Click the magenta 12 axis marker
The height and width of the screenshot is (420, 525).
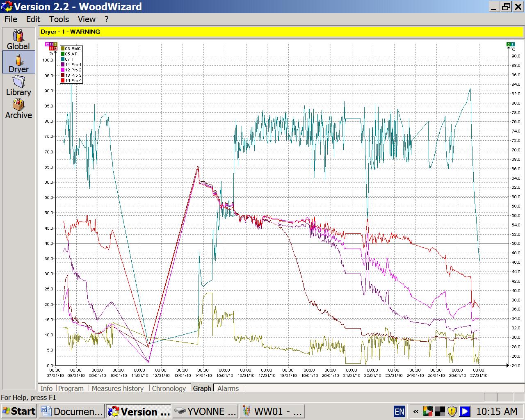coord(47,44)
